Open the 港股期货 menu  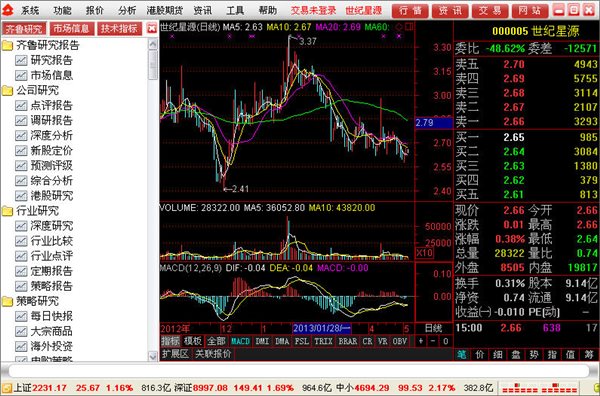tap(165, 11)
